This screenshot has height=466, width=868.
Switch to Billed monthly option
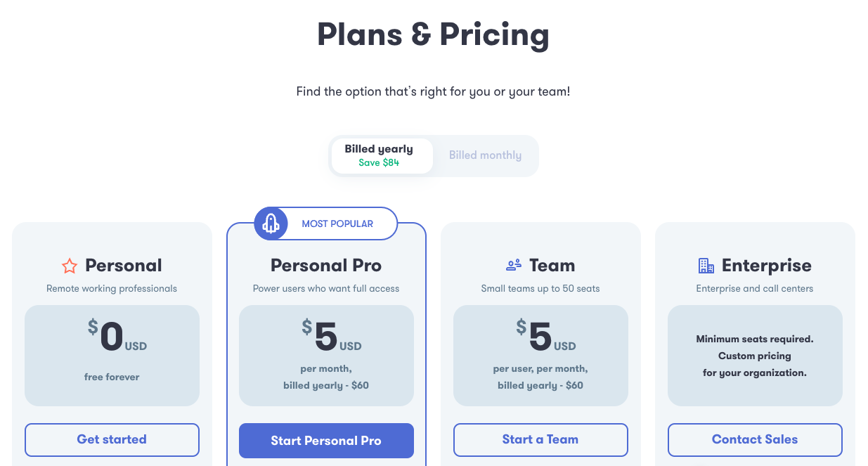486,155
